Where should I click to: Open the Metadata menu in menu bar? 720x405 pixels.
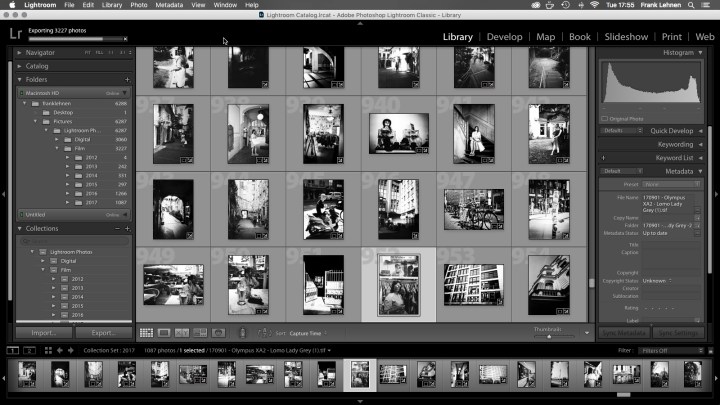pos(169,5)
